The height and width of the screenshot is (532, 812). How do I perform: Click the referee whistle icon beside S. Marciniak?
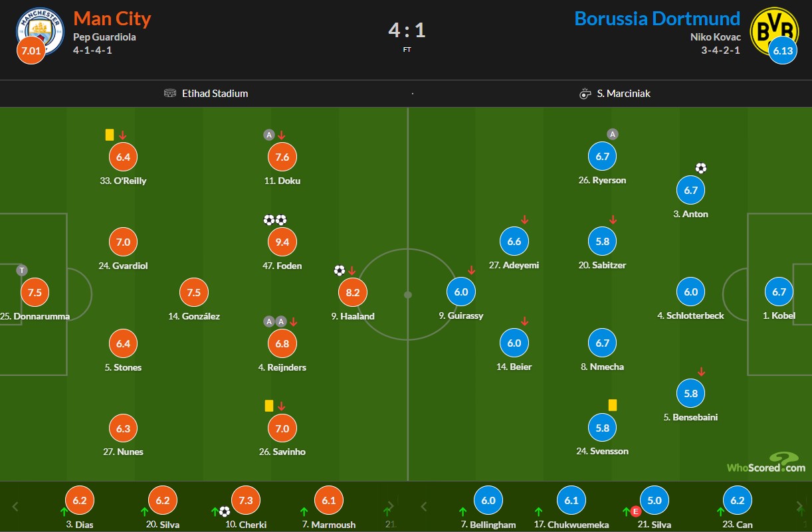585,94
